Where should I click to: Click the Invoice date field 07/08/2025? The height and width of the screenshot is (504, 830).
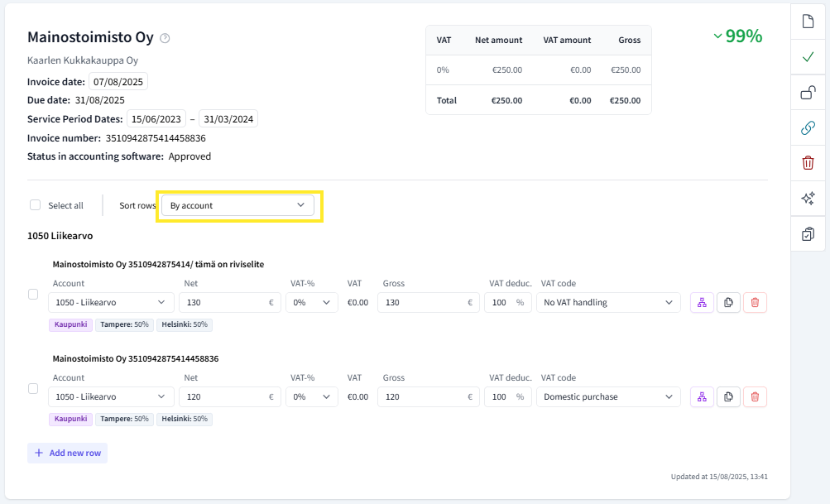click(x=118, y=82)
